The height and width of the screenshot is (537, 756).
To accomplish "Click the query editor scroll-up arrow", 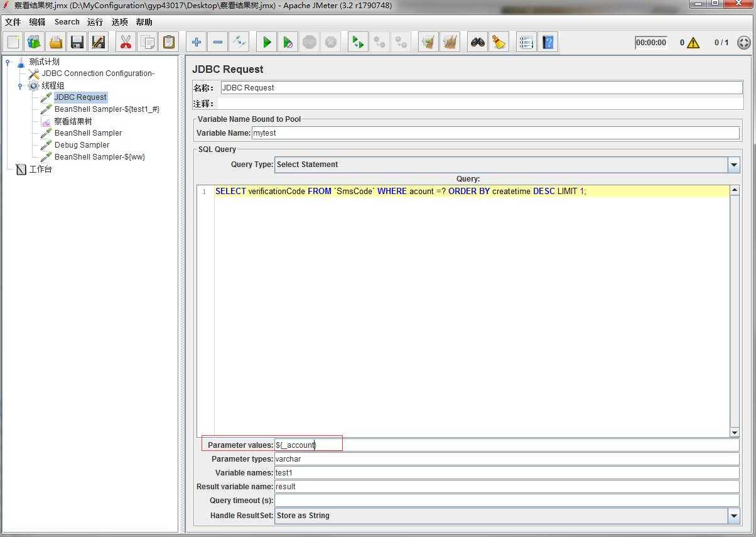I will [x=735, y=190].
